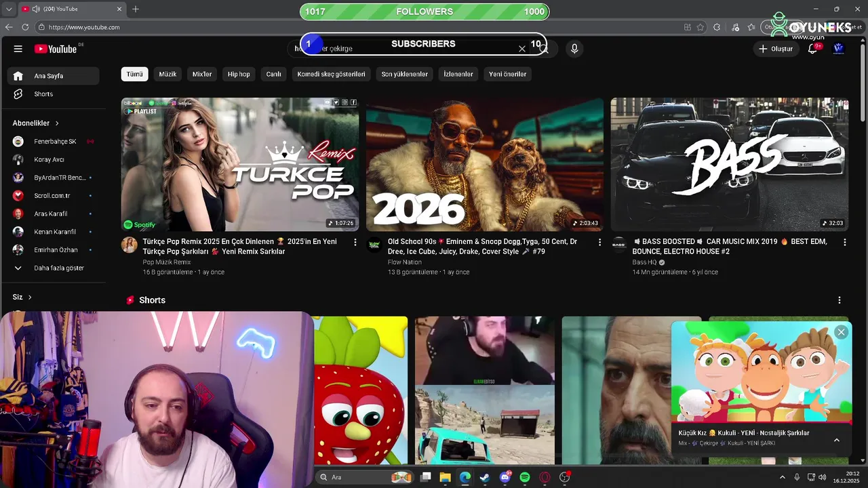Open Pop Müzik Remix channel avatar

(129, 245)
